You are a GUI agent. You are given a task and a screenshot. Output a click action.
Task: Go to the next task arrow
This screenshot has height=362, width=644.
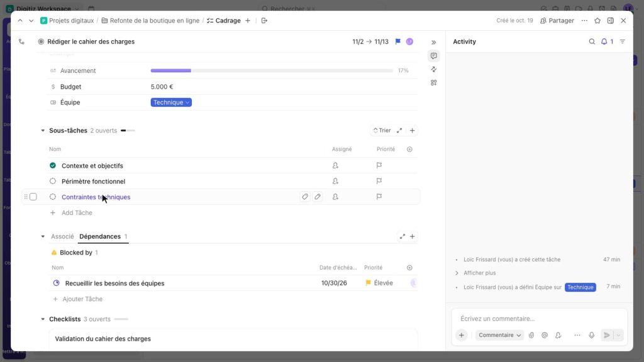tap(31, 21)
